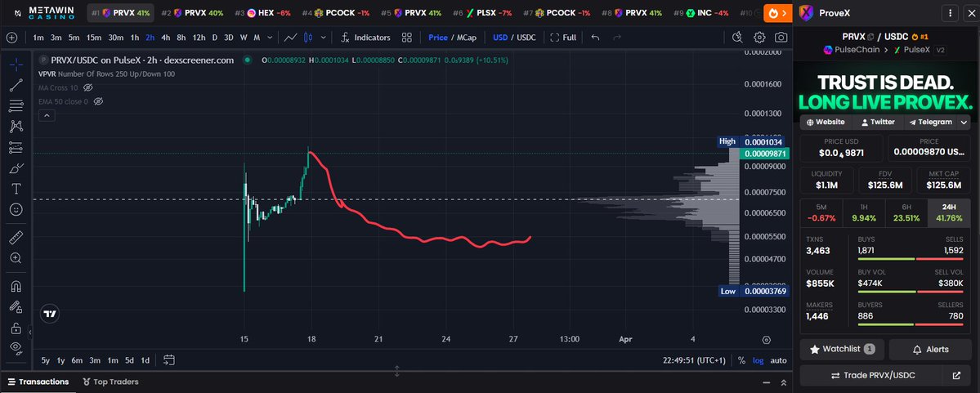This screenshot has height=393, width=980.
Task: Open the ProveX Telegram link
Action: click(x=931, y=122)
